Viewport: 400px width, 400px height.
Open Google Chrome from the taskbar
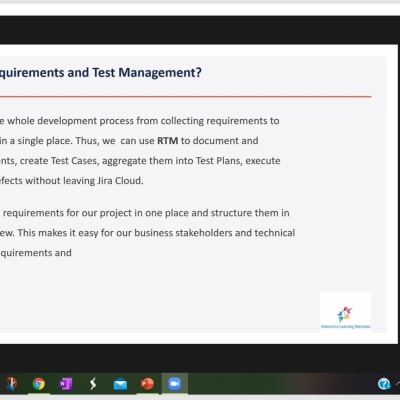[x=39, y=384]
